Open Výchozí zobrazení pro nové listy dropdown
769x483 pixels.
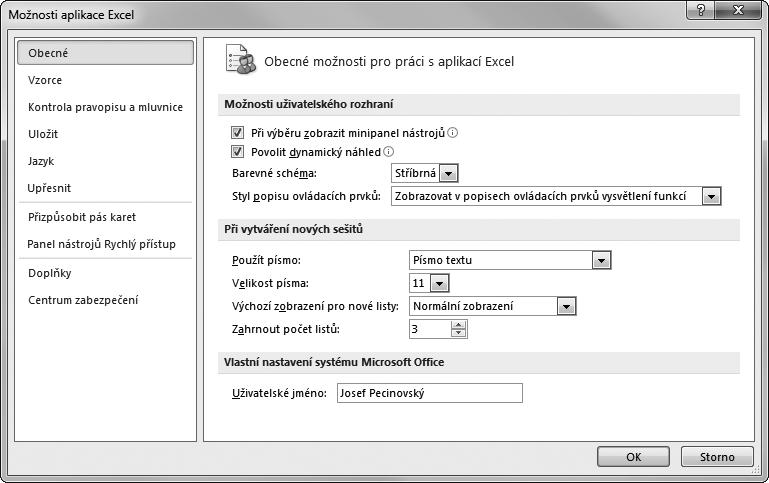coord(566,306)
